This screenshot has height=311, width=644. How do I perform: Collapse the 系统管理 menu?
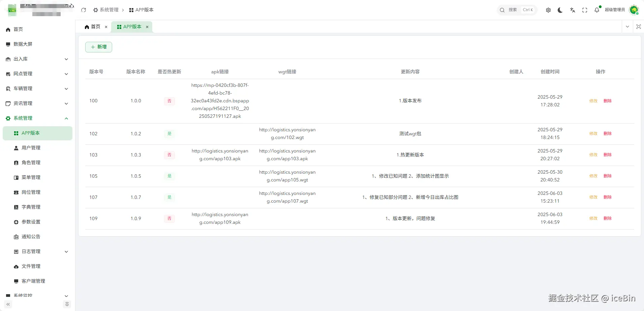click(x=37, y=118)
